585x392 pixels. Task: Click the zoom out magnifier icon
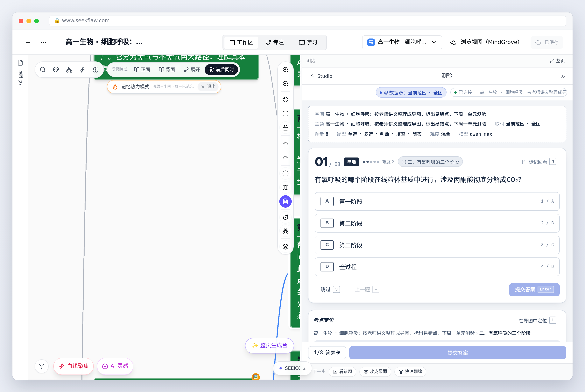285,83
